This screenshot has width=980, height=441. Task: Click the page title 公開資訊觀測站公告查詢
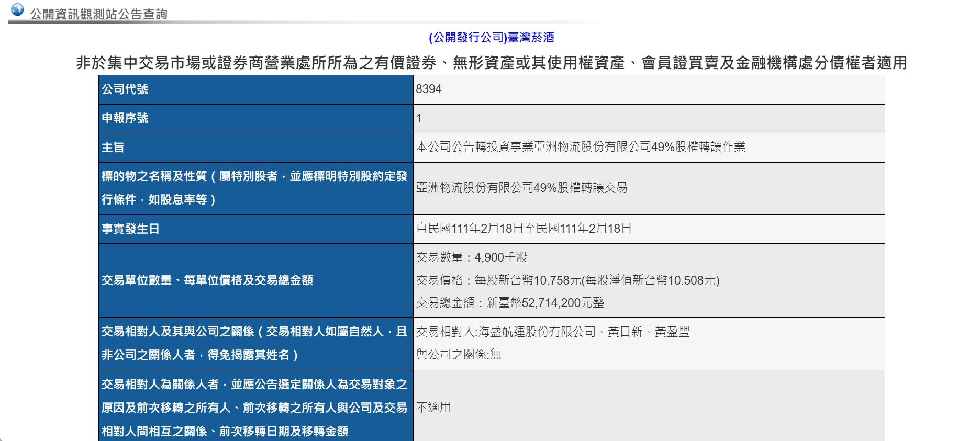pos(99,14)
